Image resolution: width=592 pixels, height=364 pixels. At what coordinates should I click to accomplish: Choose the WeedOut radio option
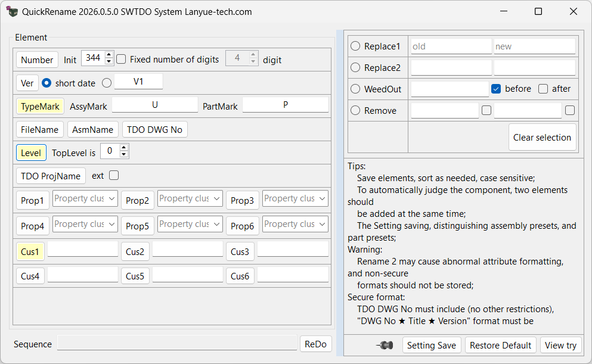355,89
